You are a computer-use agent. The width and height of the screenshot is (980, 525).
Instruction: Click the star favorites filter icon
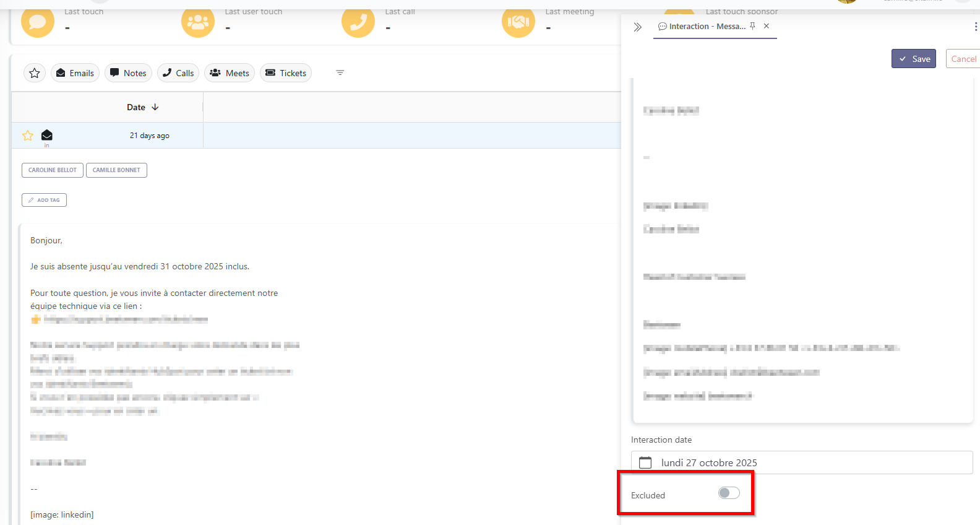click(x=35, y=73)
